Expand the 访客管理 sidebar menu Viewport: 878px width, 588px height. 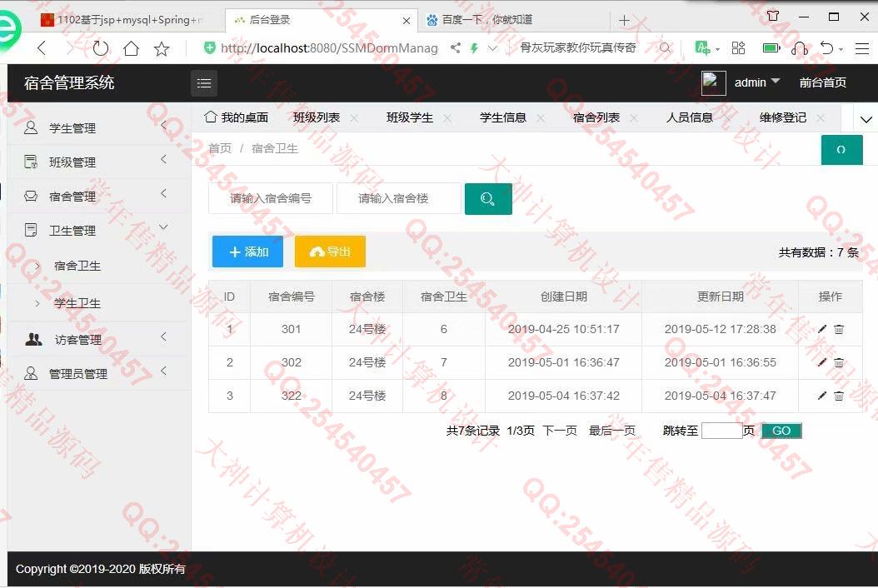99,340
